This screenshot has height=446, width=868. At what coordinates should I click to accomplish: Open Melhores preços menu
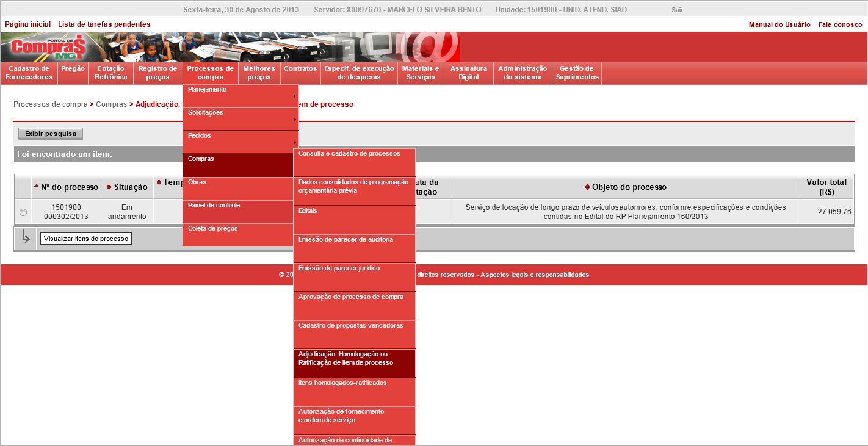point(259,73)
